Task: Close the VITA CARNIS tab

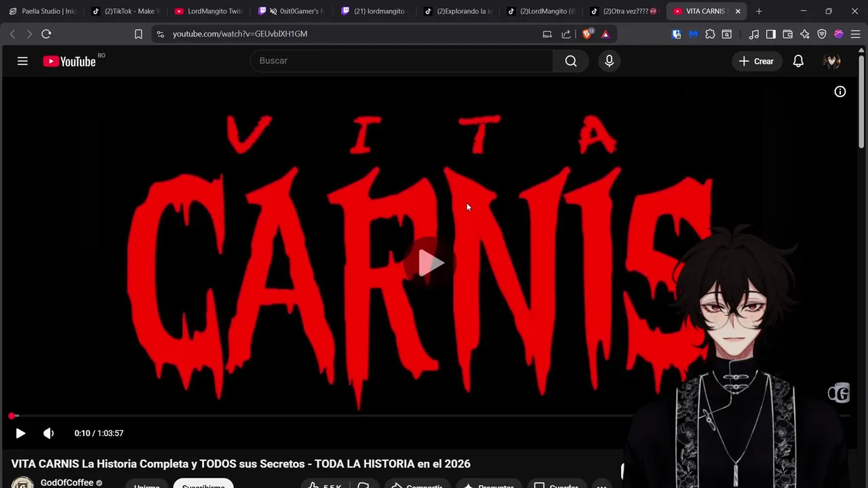Action: pyautogui.click(x=738, y=12)
